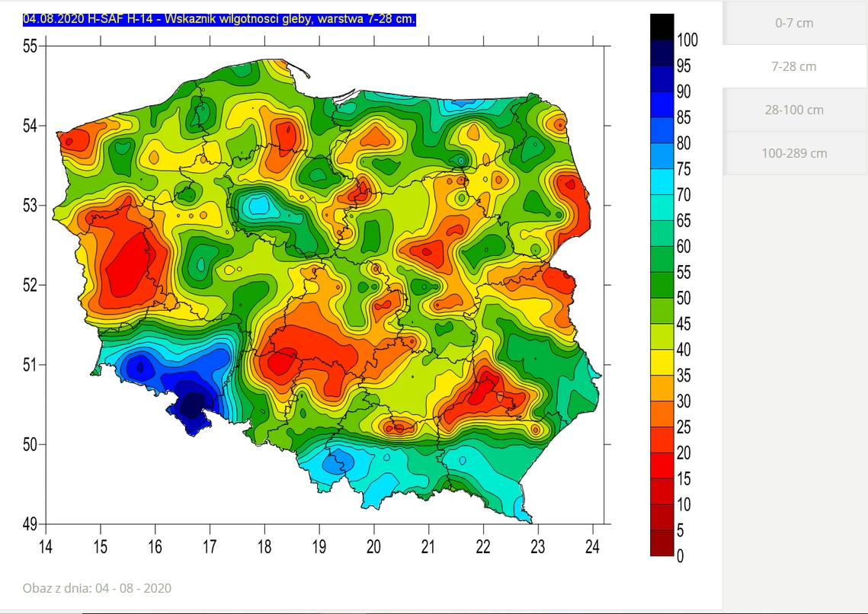
Task: Click the 'Obaz z dnia' date caption
Action: coord(97,588)
